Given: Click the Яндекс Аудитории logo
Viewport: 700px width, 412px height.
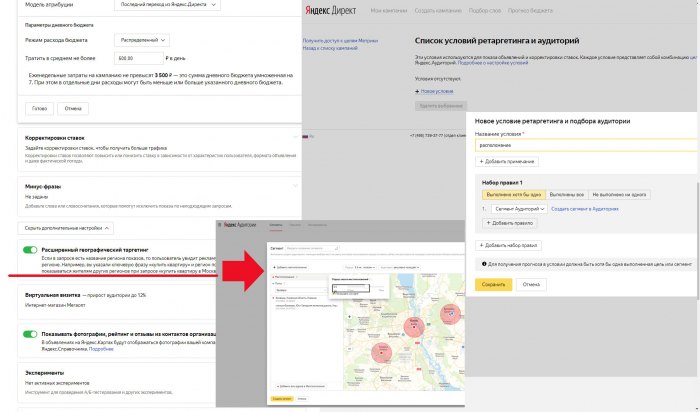Looking at the screenshot, I should [x=240, y=225].
